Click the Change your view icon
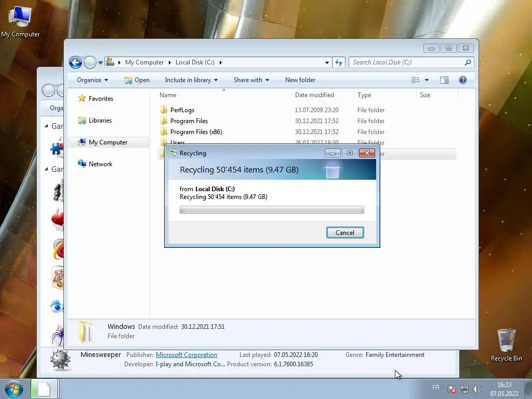 415,80
